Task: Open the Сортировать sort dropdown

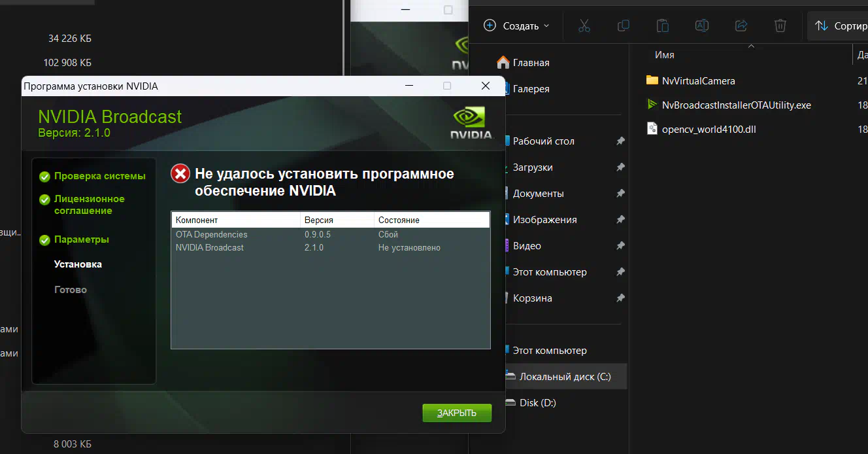Action: coord(840,26)
